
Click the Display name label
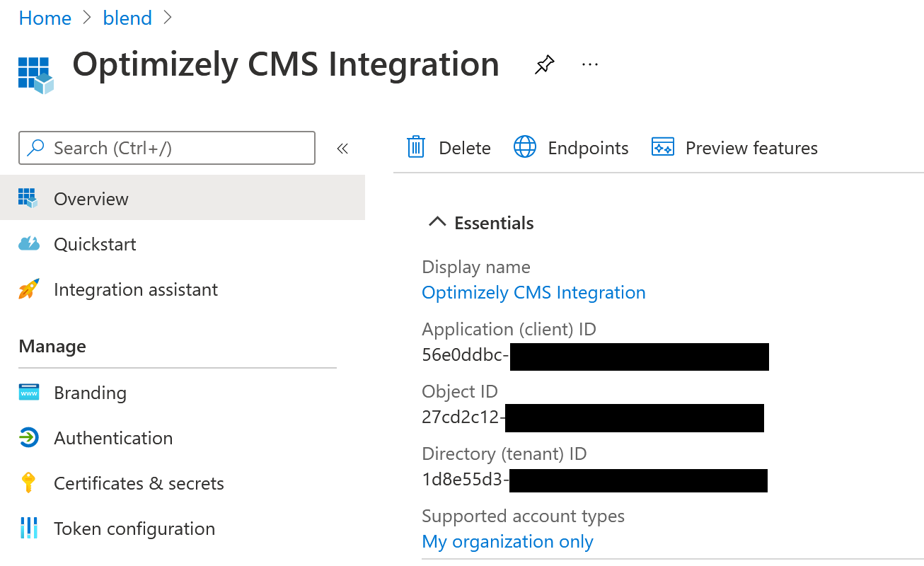pos(476,267)
